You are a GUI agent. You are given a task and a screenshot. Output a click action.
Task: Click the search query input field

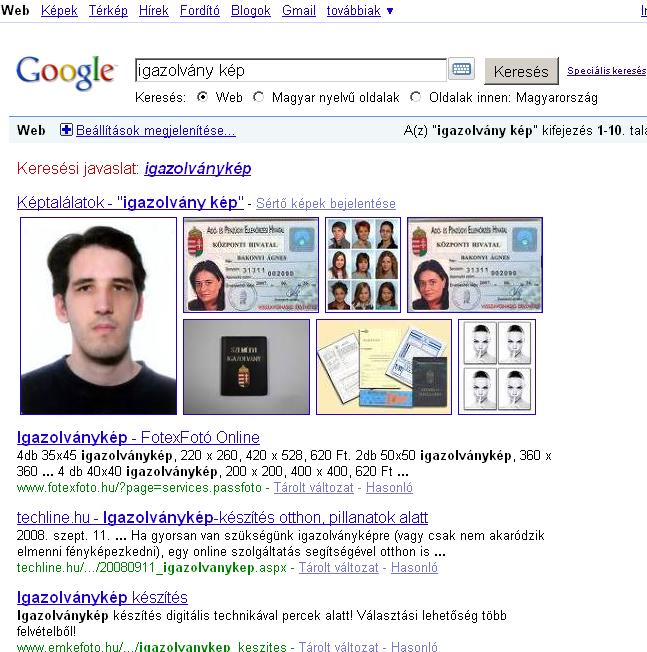pos(291,70)
